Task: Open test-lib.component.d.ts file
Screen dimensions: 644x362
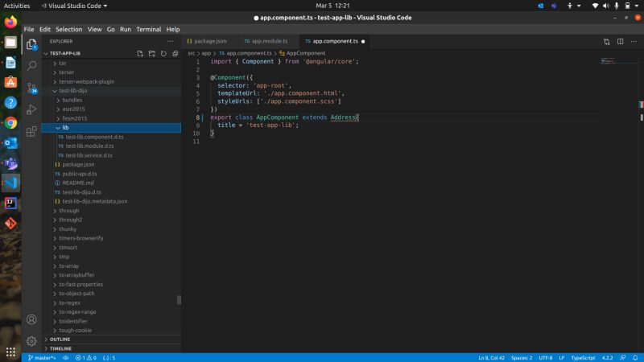Action: (x=94, y=137)
